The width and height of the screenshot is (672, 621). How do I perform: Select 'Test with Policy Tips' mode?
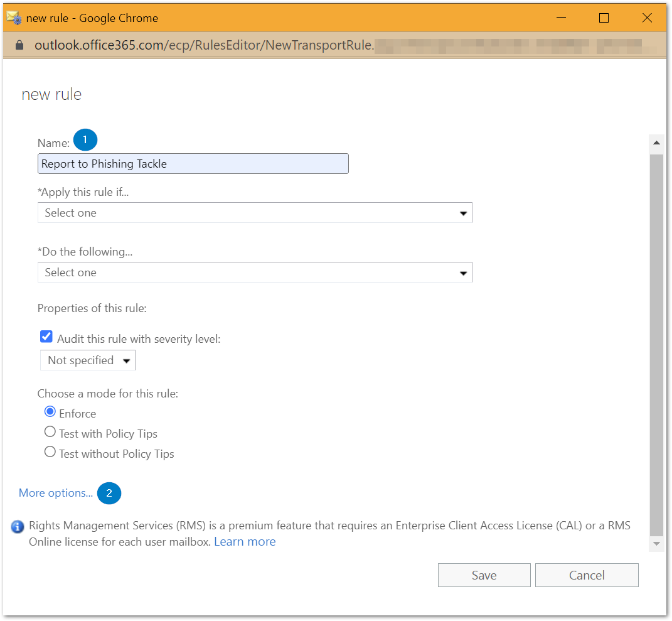(50, 432)
